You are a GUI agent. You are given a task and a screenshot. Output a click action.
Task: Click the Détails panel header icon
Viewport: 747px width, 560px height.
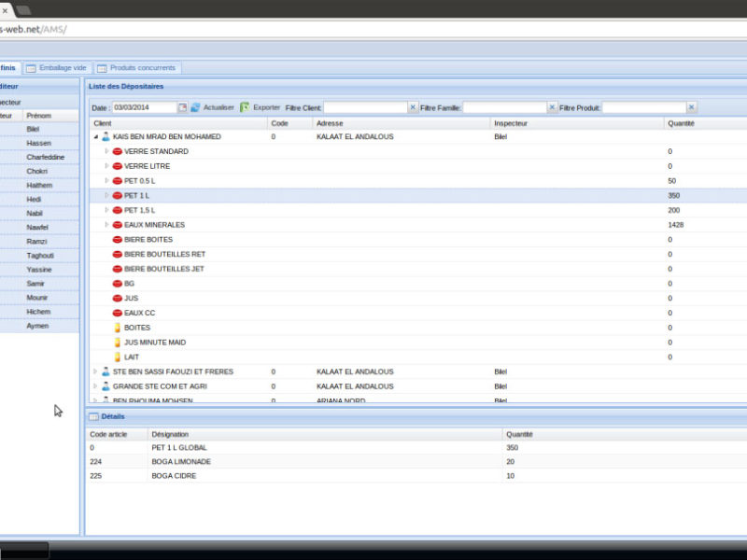coord(93,416)
